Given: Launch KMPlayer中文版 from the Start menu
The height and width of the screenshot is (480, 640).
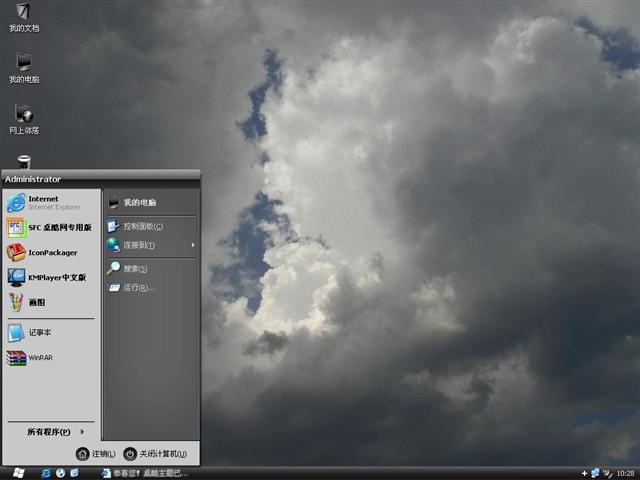Looking at the screenshot, I should click(51, 278).
